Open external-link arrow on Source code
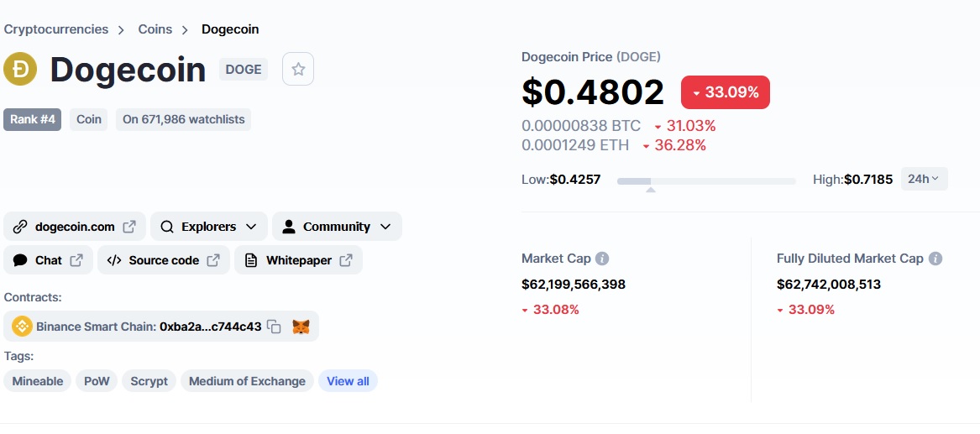The image size is (980, 434). [x=213, y=260]
